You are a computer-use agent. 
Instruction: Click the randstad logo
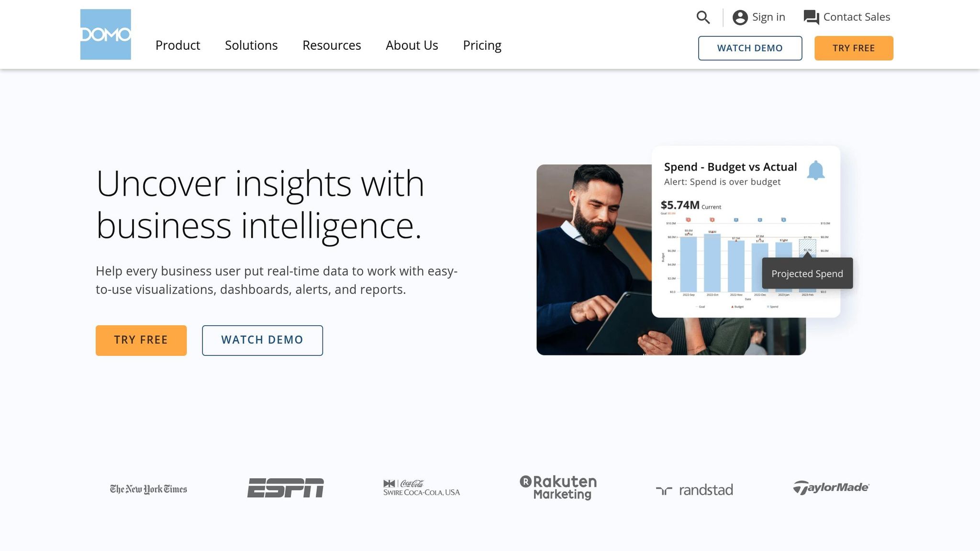coord(694,490)
